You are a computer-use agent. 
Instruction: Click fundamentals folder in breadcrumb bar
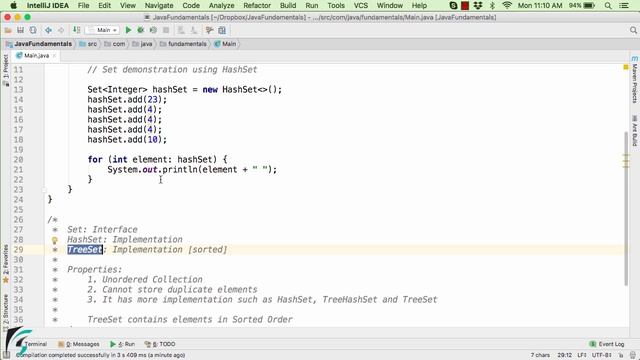183,44
